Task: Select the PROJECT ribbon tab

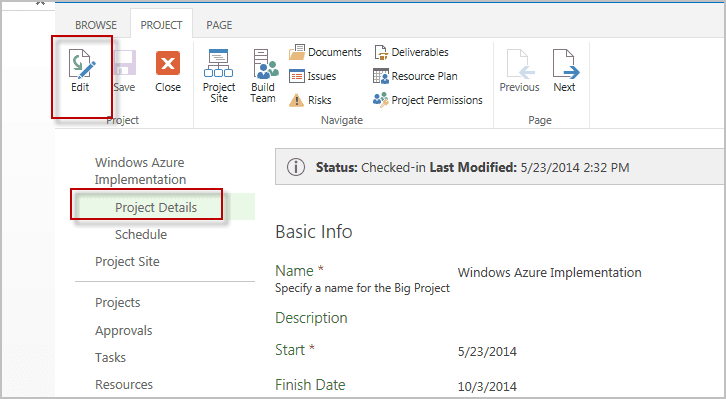Action: click(161, 25)
